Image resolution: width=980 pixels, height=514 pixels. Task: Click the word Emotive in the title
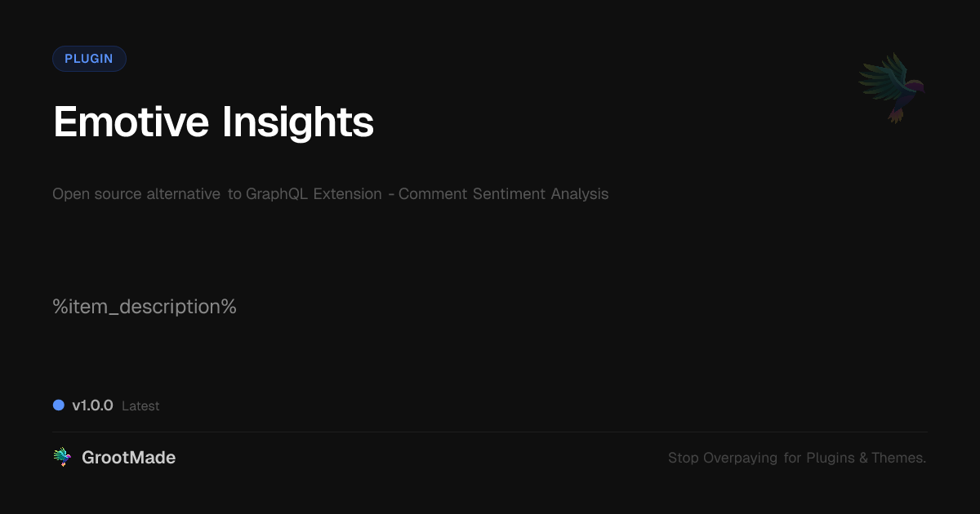tap(131, 122)
